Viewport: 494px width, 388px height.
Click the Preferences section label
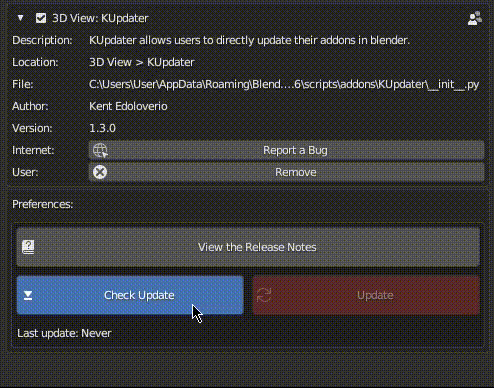click(43, 204)
